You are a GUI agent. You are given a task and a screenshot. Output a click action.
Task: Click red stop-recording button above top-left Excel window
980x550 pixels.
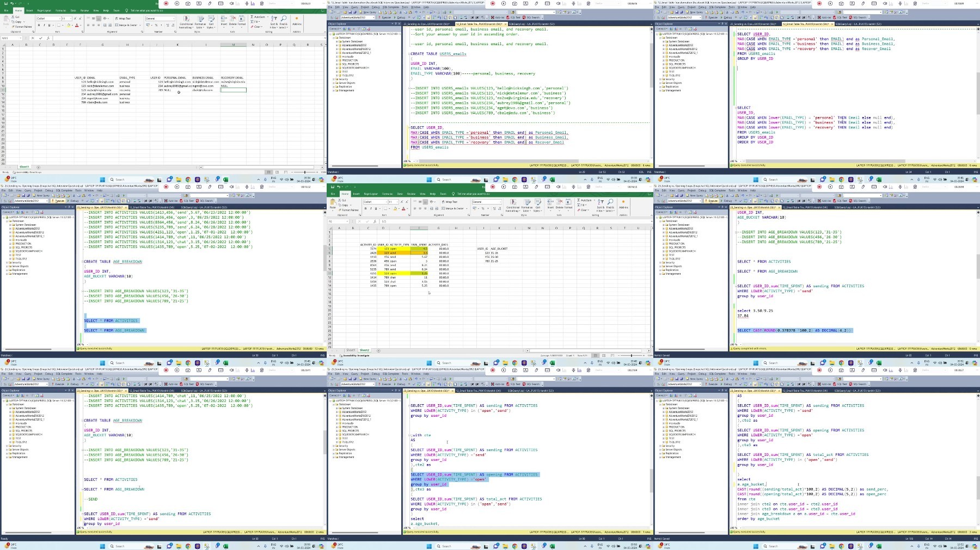166,3
